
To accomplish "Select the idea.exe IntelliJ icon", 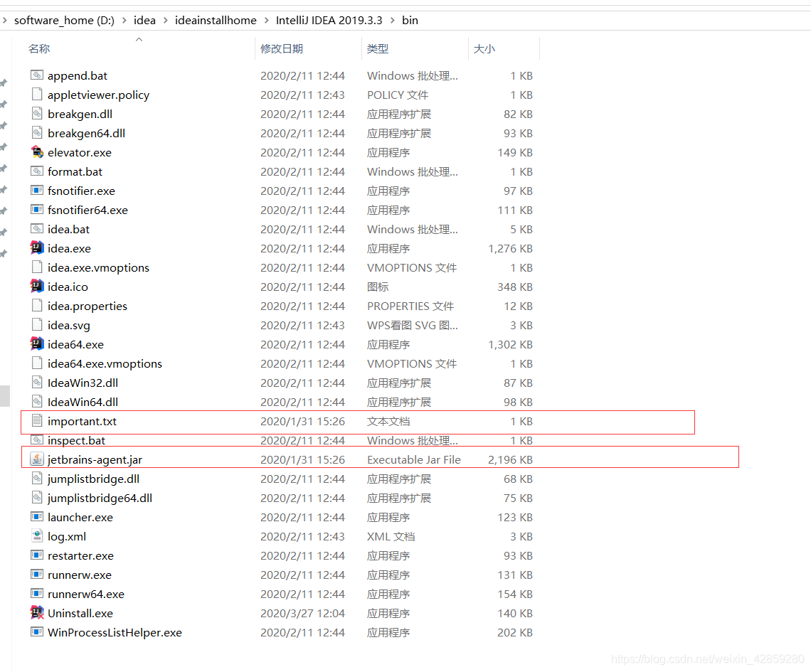I will [x=37, y=247].
